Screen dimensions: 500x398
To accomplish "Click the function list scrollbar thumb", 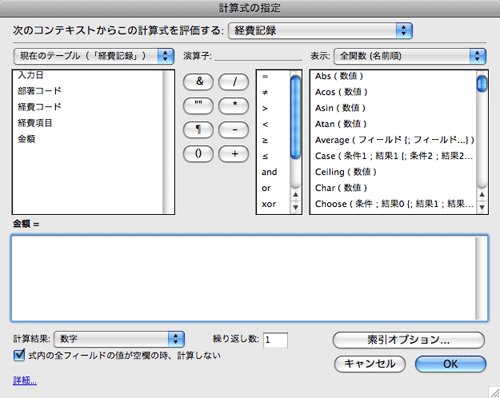I will tap(482, 84).
